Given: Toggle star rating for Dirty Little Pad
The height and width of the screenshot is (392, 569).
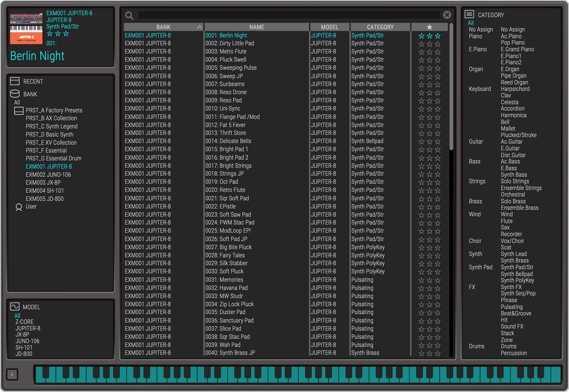Looking at the screenshot, I should (x=429, y=44).
